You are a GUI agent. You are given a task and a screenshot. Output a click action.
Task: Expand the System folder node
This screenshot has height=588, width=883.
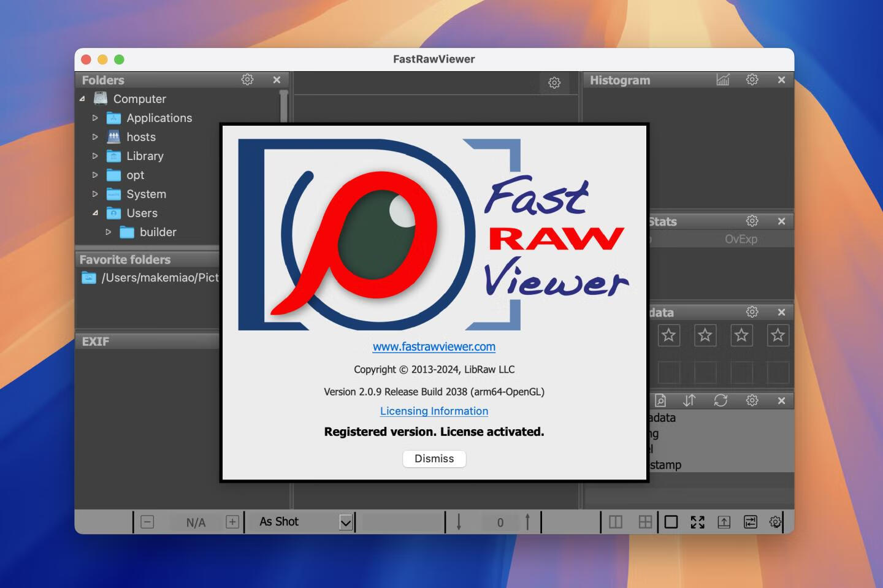95,194
